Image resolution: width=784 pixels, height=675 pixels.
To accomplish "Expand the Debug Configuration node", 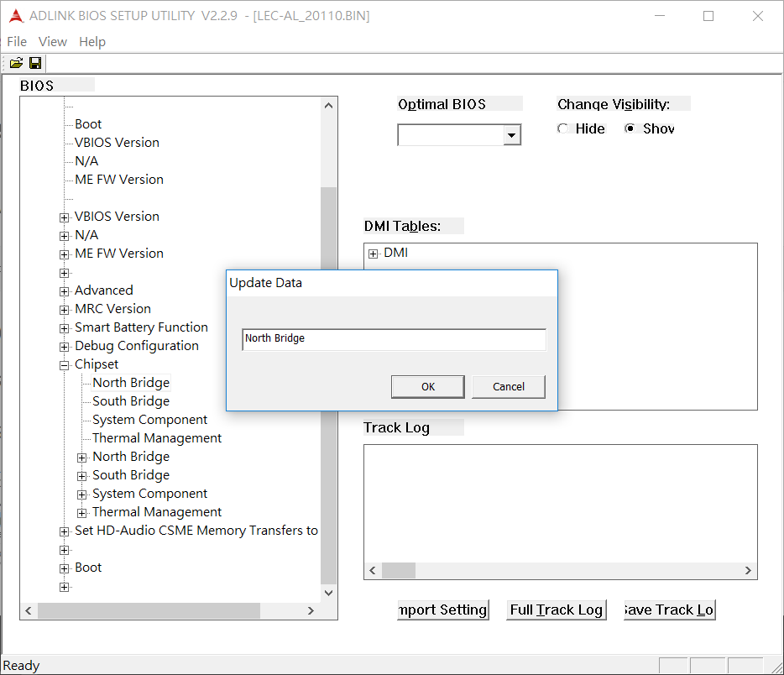I will [x=64, y=347].
